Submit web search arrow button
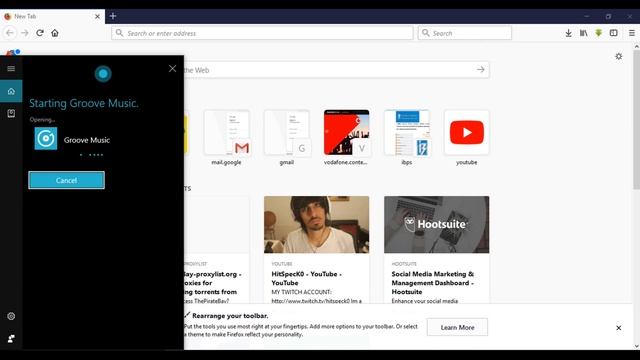This screenshot has height=360, width=640. [480, 70]
